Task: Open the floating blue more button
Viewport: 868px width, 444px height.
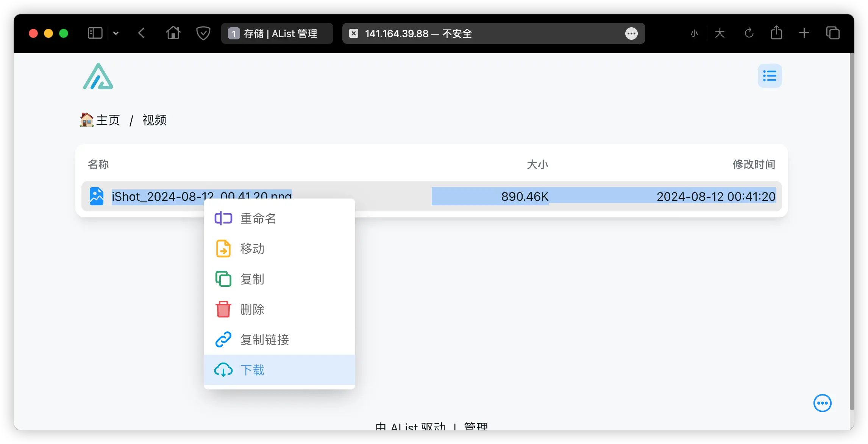Action: [822, 403]
